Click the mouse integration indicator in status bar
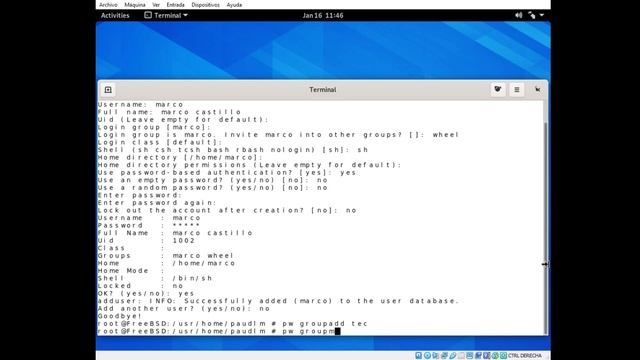 pyautogui.click(x=495, y=356)
